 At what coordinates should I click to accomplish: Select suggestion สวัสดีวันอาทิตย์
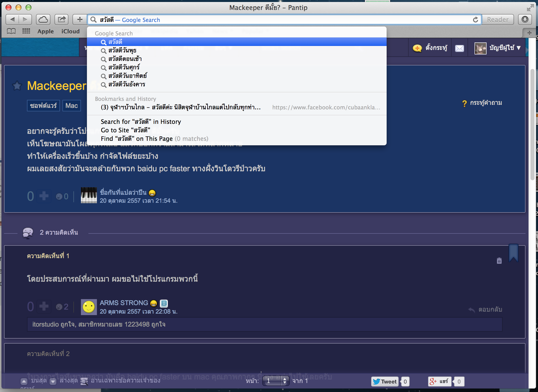coord(237,76)
